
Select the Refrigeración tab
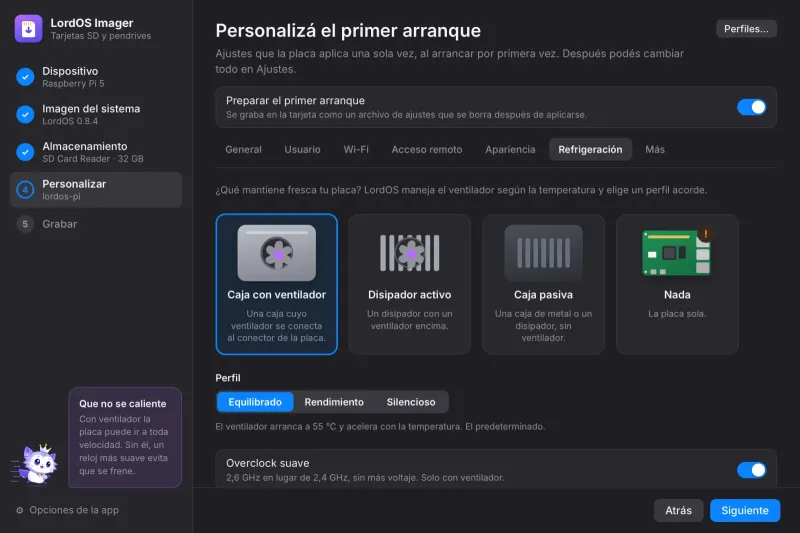(590, 149)
